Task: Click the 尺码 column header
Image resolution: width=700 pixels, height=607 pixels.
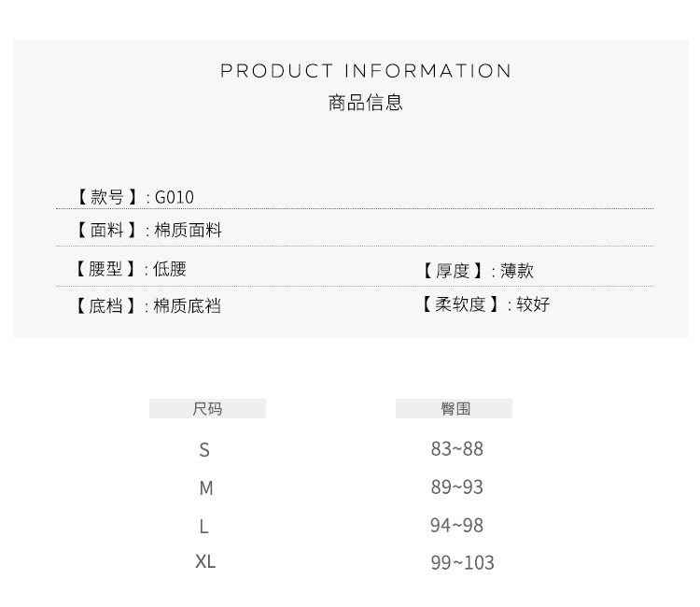Action: (x=207, y=409)
